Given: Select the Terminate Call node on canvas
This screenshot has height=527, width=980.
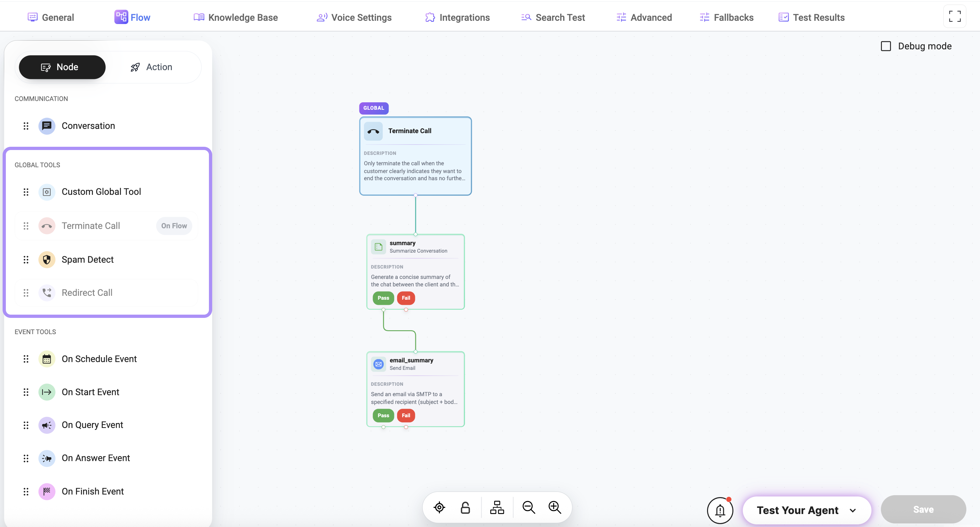Looking at the screenshot, I should click(x=415, y=156).
